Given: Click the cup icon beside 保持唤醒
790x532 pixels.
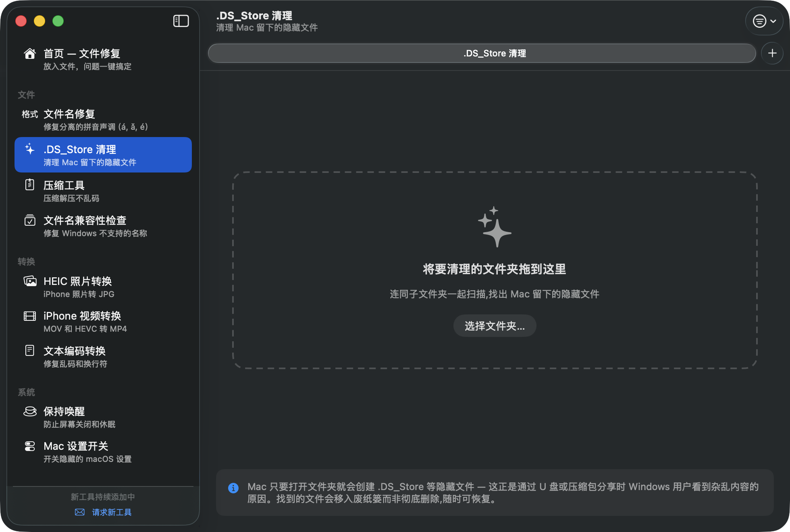Looking at the screenshot, I should [x=30, y=411].
